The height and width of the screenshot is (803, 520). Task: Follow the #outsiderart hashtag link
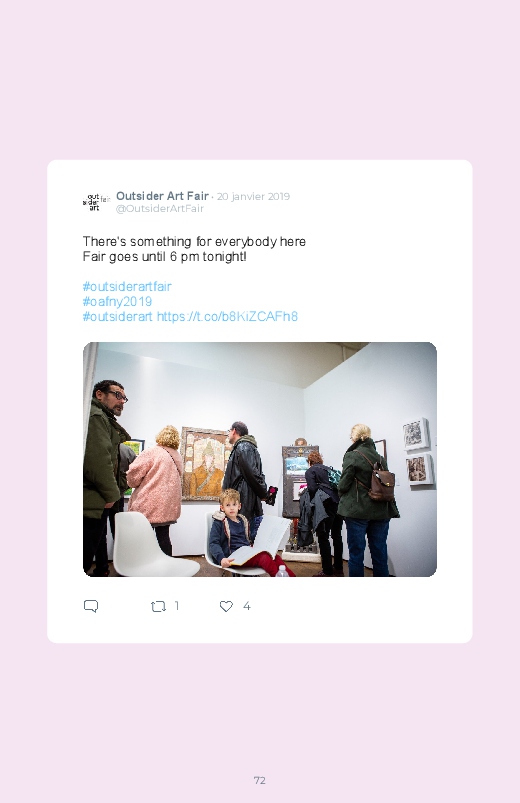(117, 316)
